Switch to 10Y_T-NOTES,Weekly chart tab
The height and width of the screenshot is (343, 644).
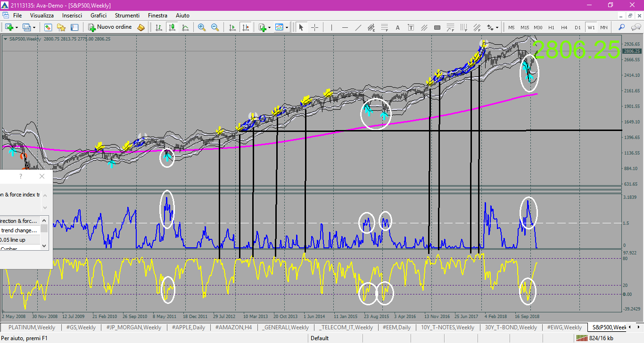pos(447,327)
